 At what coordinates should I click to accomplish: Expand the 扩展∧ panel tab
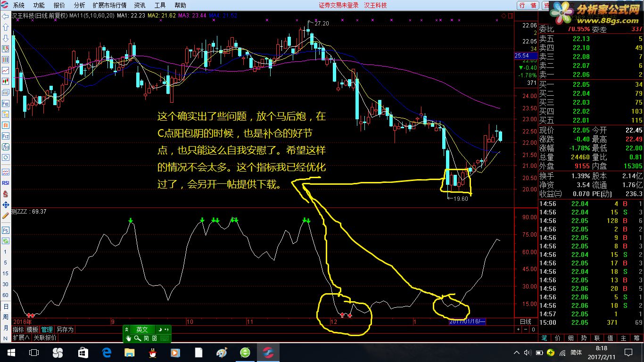(21, 337)
